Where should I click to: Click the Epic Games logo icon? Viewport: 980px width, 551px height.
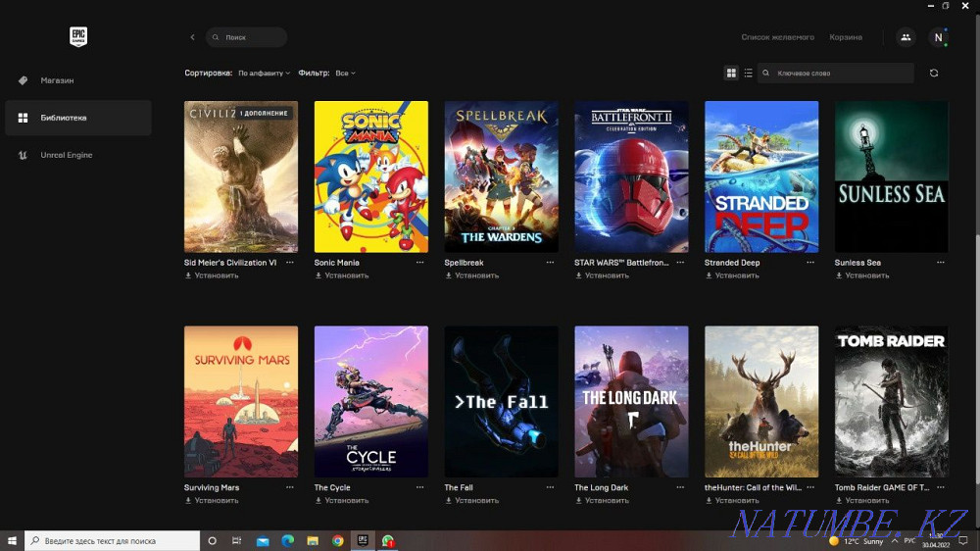pos(78,36)
